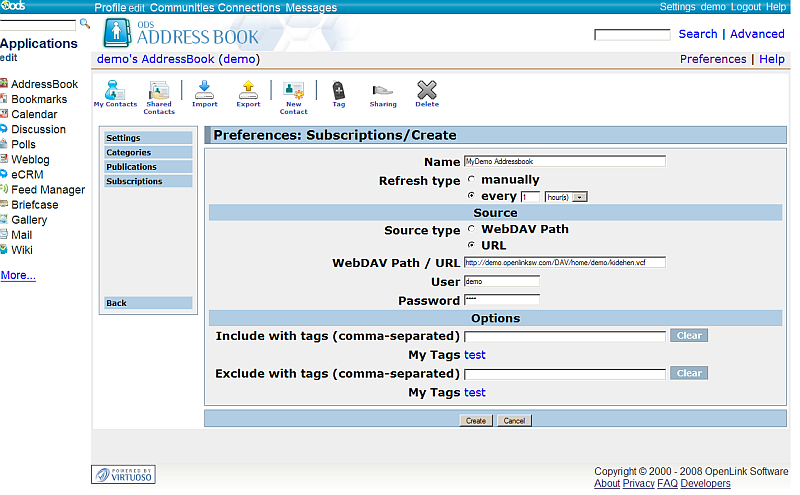Click the Delete toolbar icon
Viewport: 800px width, 495px height.
[427, 90]
